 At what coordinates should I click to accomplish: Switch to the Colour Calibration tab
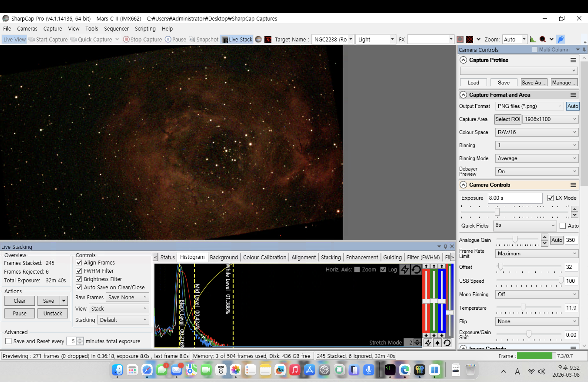[x=264, y=257]
